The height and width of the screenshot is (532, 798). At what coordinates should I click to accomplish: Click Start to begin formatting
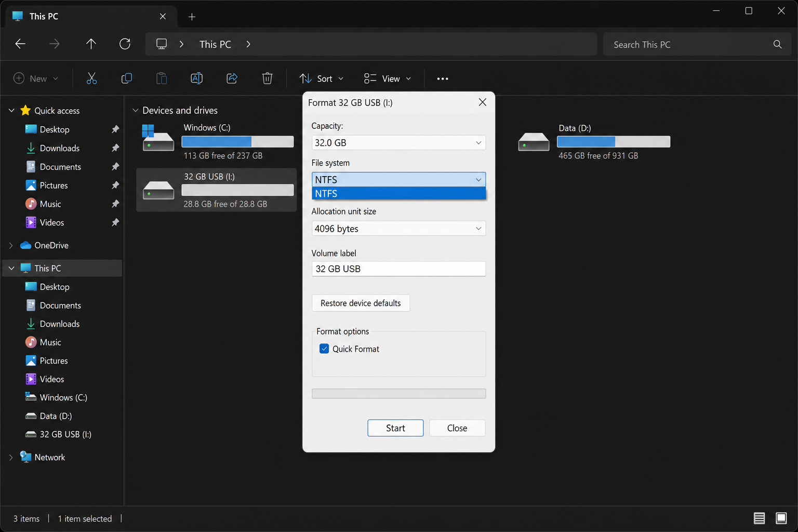(395, 428)
